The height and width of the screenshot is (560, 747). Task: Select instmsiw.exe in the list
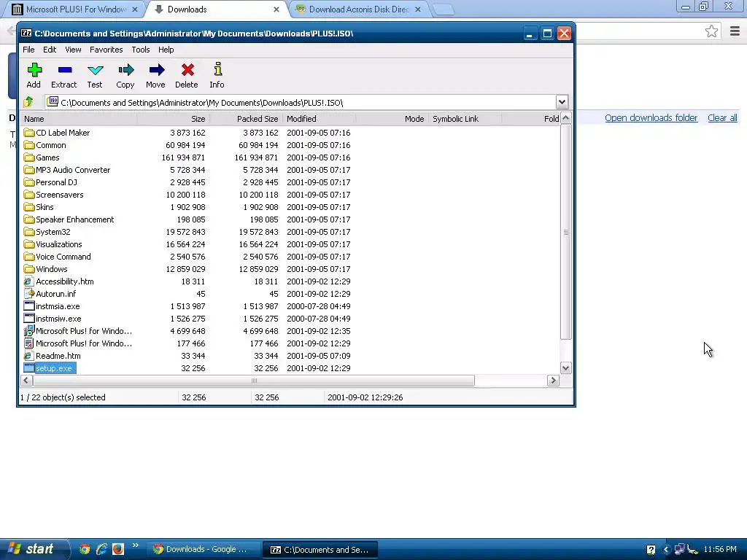[x=53, y=319]
